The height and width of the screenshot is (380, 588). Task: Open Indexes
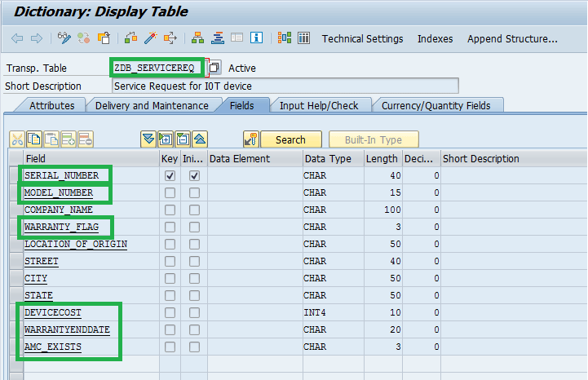click(x=435, y=38)
